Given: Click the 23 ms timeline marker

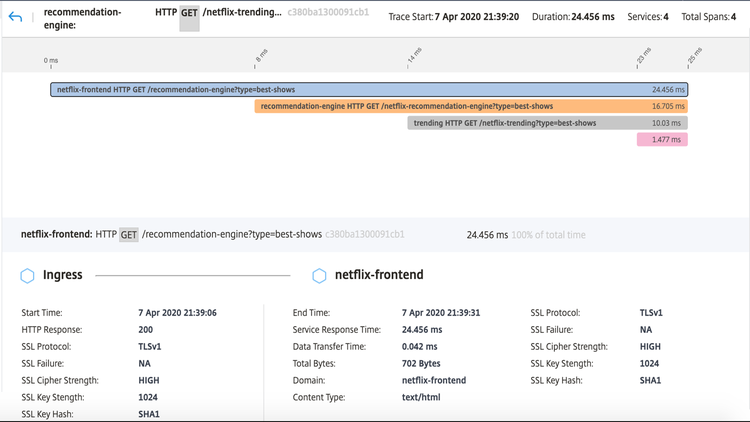Looking at the screenshot, I should (644, 56).
